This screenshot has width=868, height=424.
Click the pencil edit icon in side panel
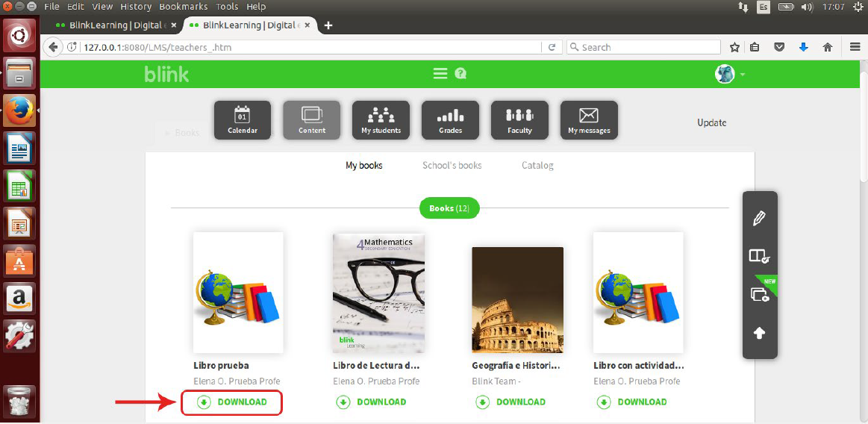tap(759, 219)
